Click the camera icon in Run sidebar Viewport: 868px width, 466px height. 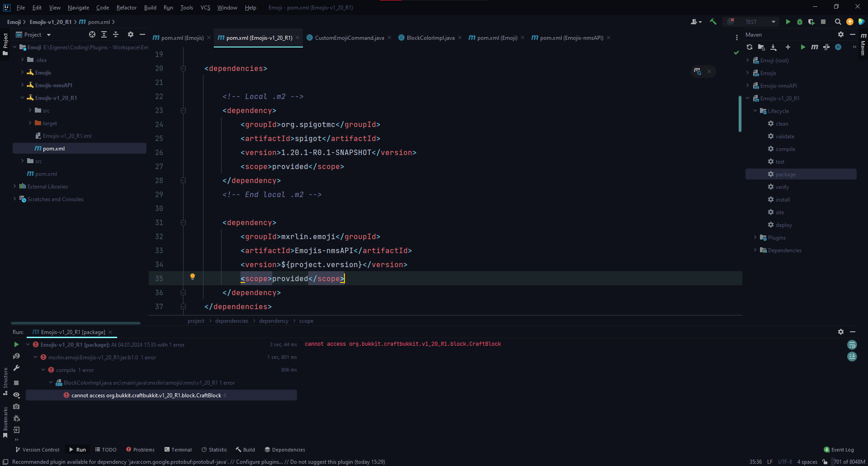point(16,406)
